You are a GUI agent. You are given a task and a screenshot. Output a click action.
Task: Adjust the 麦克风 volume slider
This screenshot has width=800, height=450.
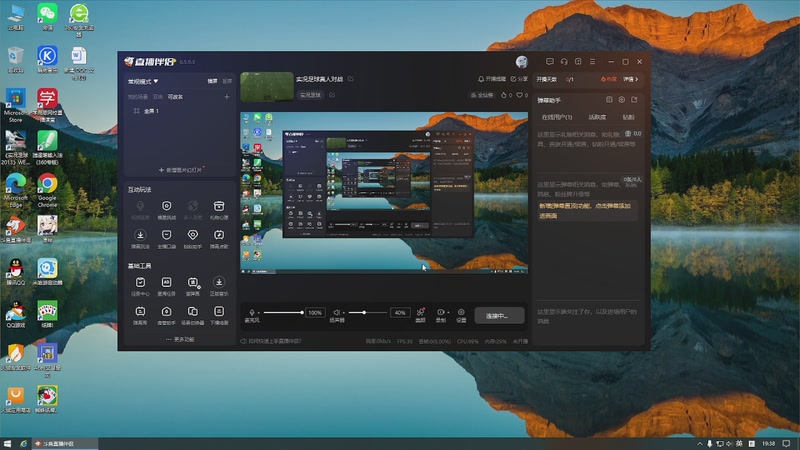283,312
